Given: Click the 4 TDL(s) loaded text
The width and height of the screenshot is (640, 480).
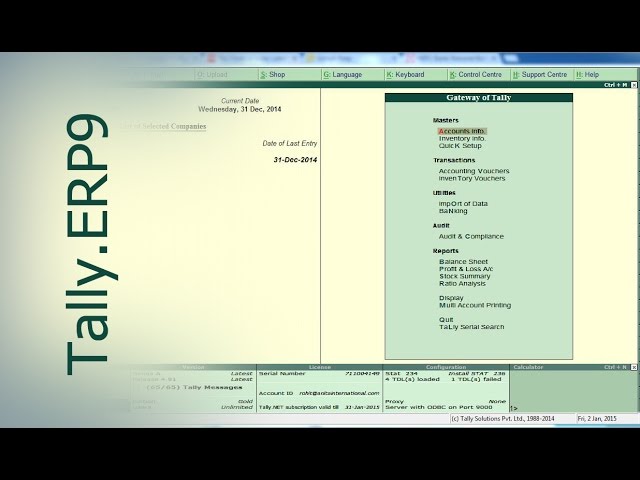Looking at the screenshot, I should (412, 379).
